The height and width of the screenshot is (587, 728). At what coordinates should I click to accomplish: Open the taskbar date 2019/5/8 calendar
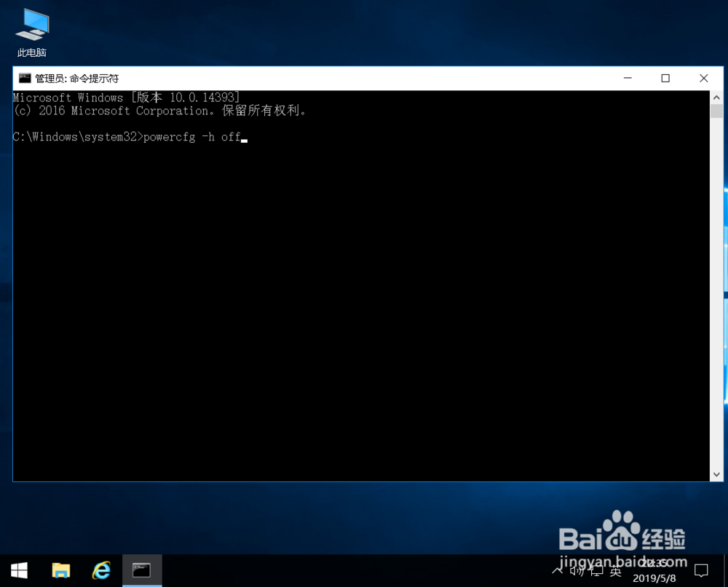[654, 578]
